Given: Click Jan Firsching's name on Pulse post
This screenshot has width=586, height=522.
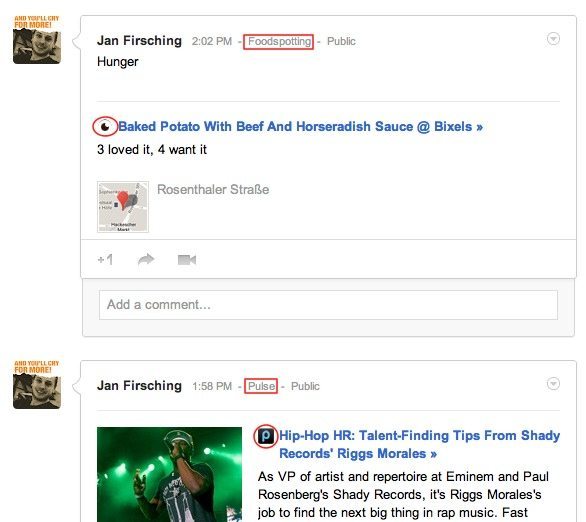Looking at the screenshot, I should [139, 385].
